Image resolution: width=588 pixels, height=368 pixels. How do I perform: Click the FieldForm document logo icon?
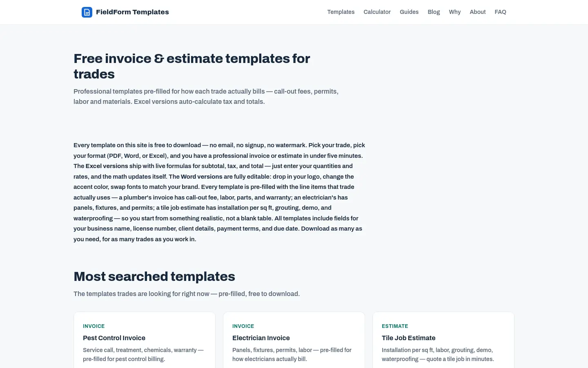[87, 12]
